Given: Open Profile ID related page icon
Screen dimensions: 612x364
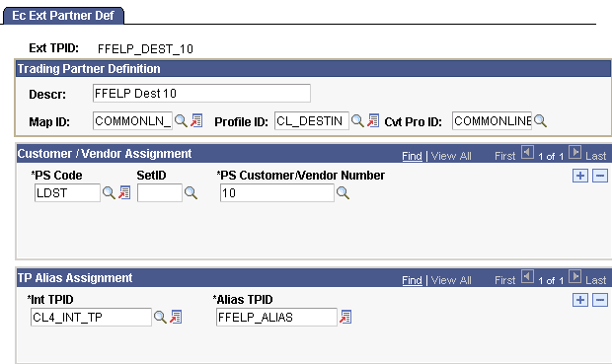Looking at the screenshot, I should 373,120.
